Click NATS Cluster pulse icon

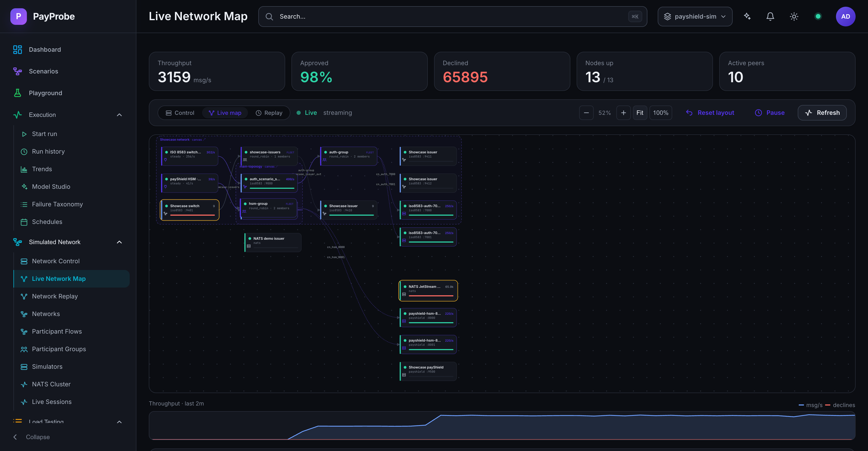tap(24, 384)
